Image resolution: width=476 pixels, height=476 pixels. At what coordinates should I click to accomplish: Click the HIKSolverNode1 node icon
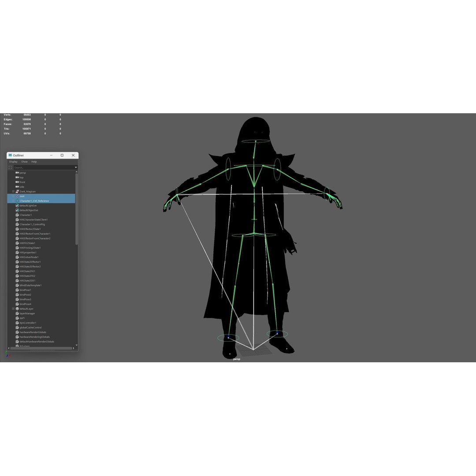pyautogui.click(x=17, y=257)
